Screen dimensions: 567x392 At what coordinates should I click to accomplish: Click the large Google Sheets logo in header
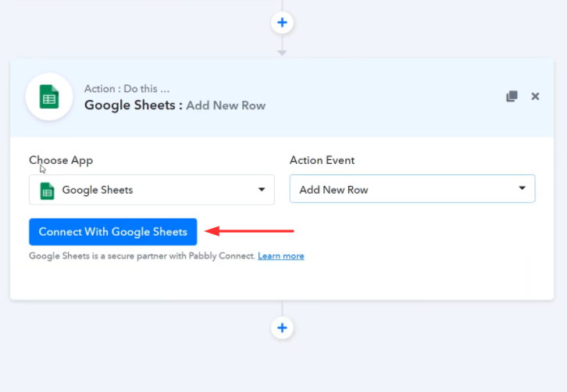49,97
